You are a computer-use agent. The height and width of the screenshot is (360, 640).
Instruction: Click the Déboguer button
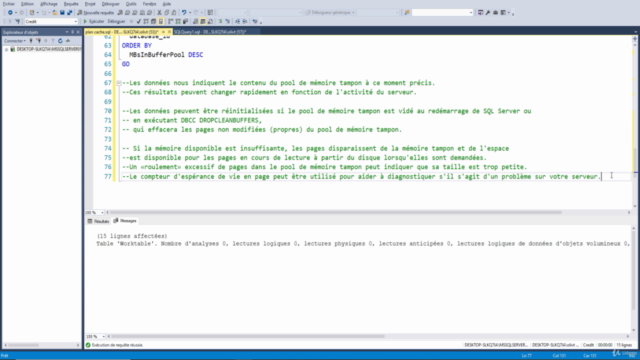tap(116, 21)
